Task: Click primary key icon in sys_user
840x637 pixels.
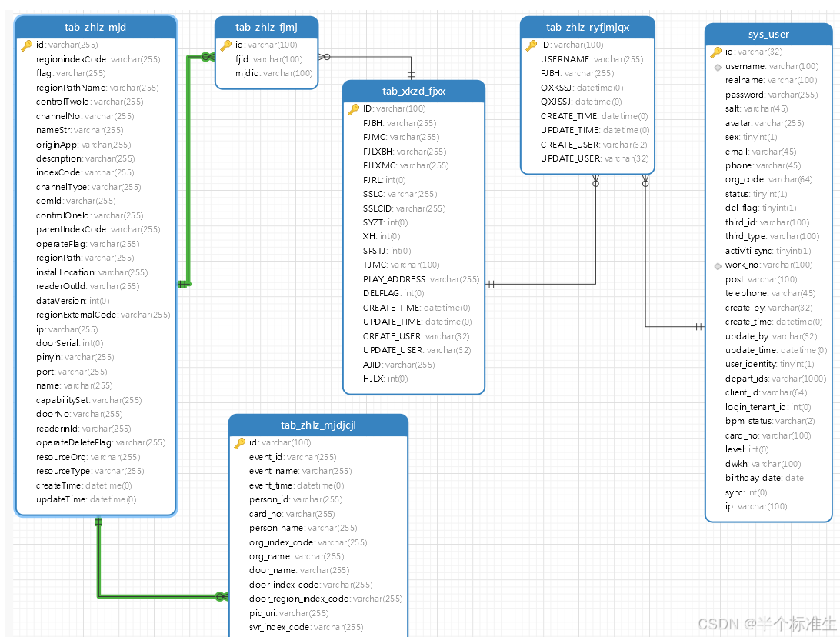Action: point(716,52)
